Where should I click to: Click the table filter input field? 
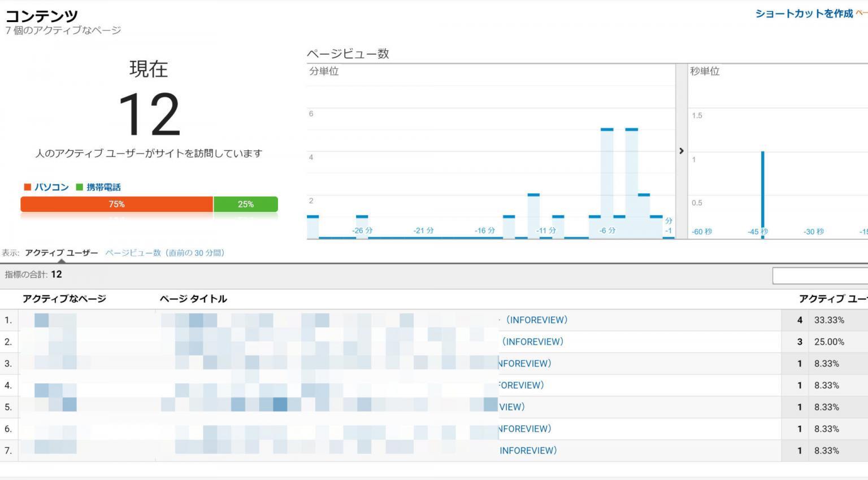point(821,276)
